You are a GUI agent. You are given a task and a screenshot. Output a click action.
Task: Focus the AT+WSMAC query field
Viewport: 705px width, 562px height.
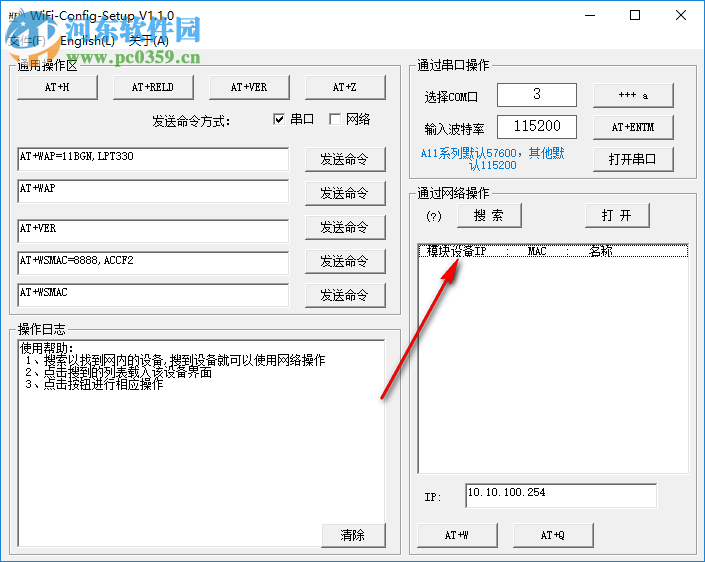[153, 295]
